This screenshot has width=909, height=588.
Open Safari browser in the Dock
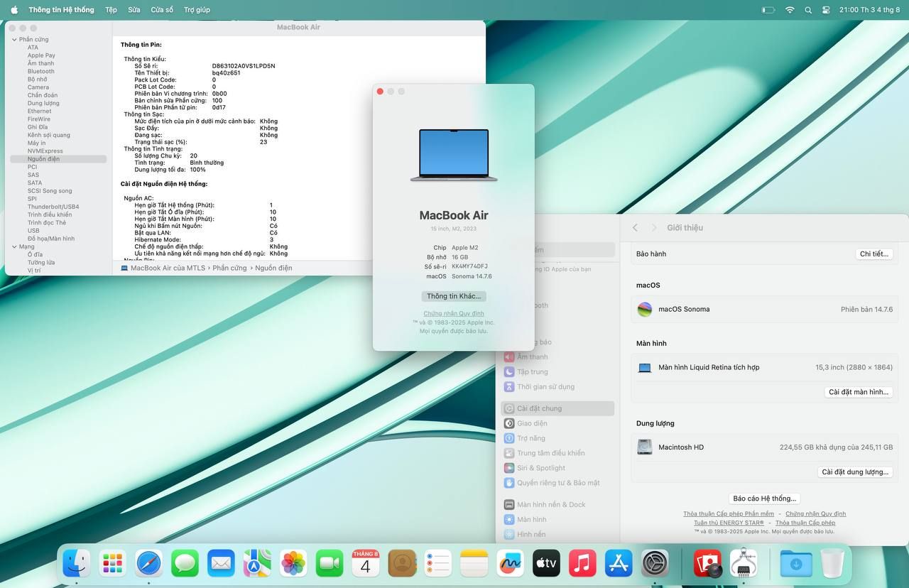149,564
